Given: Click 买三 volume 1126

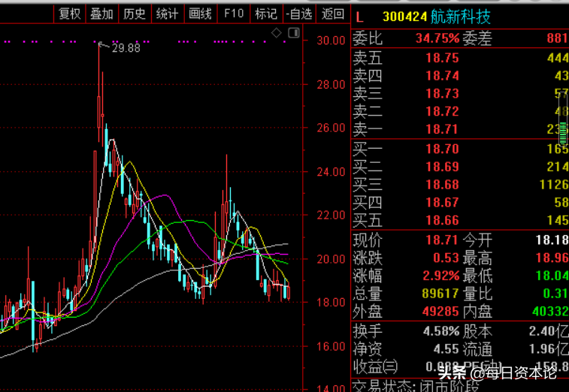Looking at the screenshot, I should [554, 185].
